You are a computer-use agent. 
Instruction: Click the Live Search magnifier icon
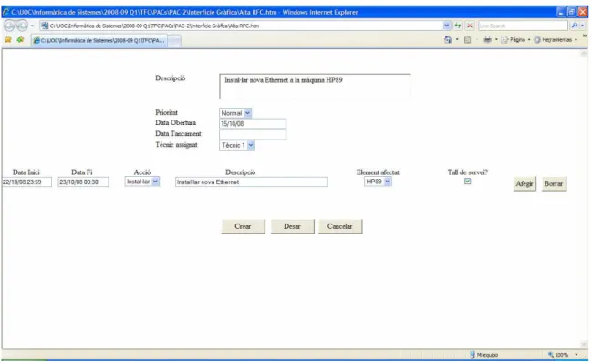[575, 26]
